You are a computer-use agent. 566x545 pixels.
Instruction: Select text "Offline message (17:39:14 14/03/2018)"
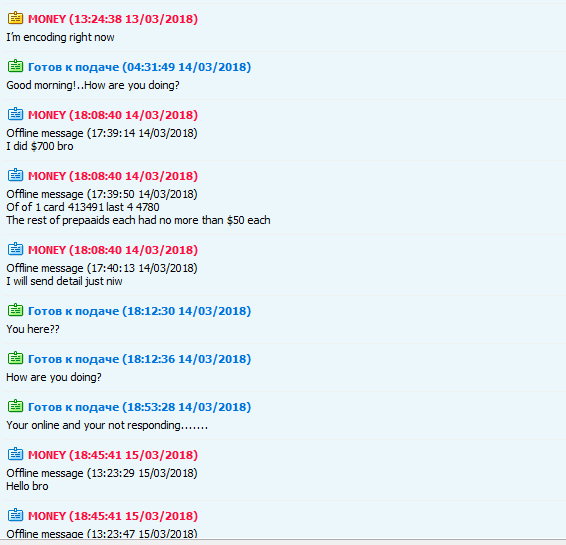[x=102, y=133]
